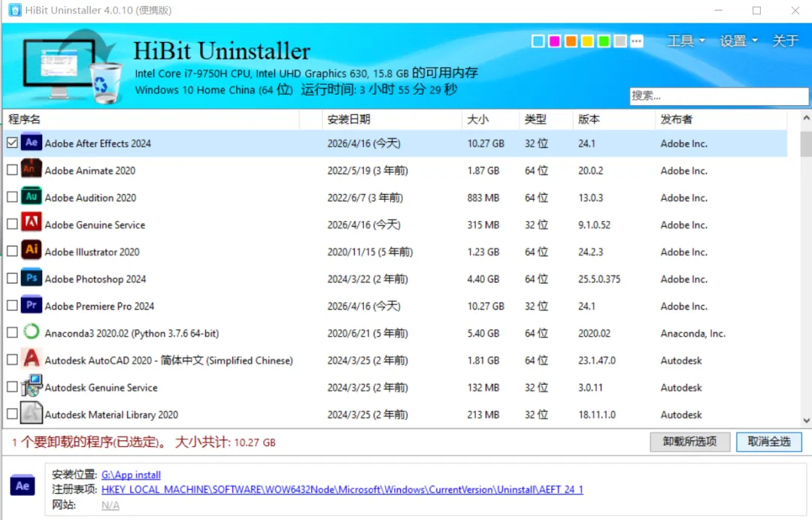Check the Adobe Animate 2020 checkbox

coord(13,170)
